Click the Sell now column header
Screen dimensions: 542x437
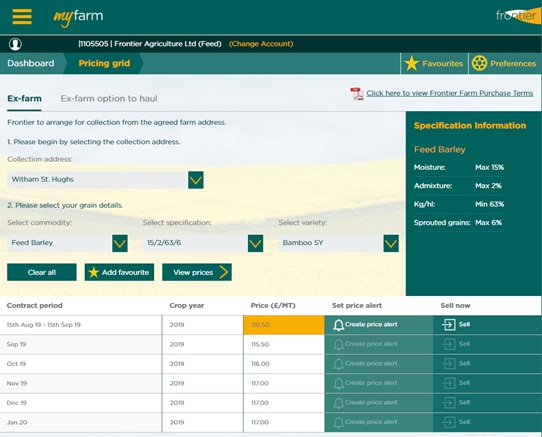456,306
